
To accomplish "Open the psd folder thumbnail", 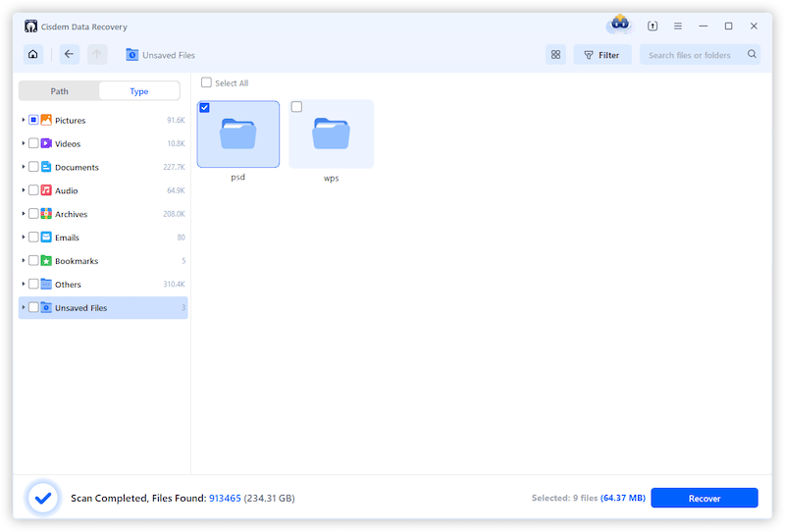I will pyautogui.click(x=238, y=134).
